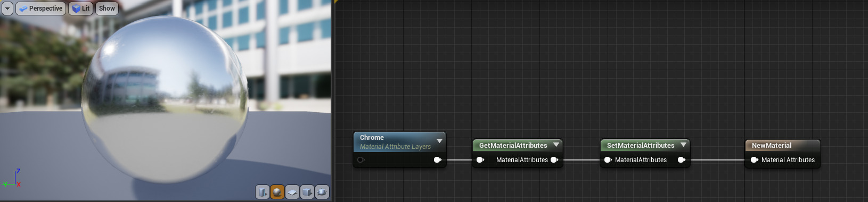Set preview mesh to cube
Viewport: 868px width, 202px height.
[x=307, y=192]
